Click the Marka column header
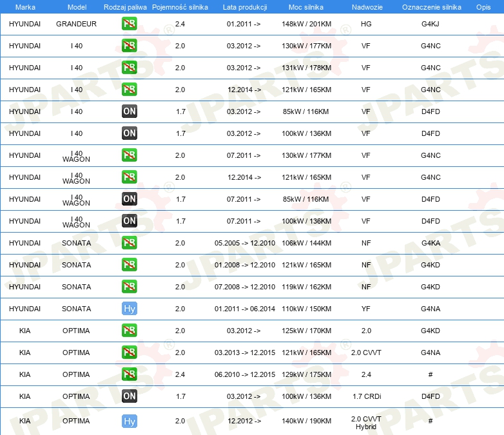Screen dimensions: 504x435 (25, 6)
